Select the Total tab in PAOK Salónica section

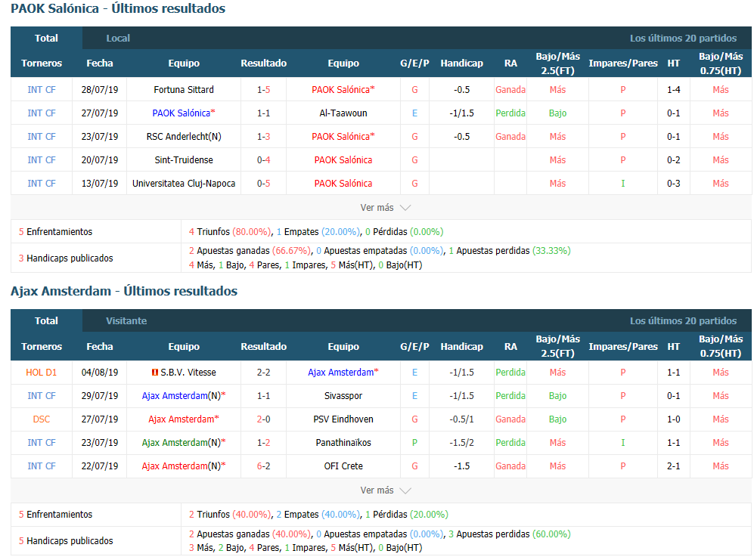point(46,38)
